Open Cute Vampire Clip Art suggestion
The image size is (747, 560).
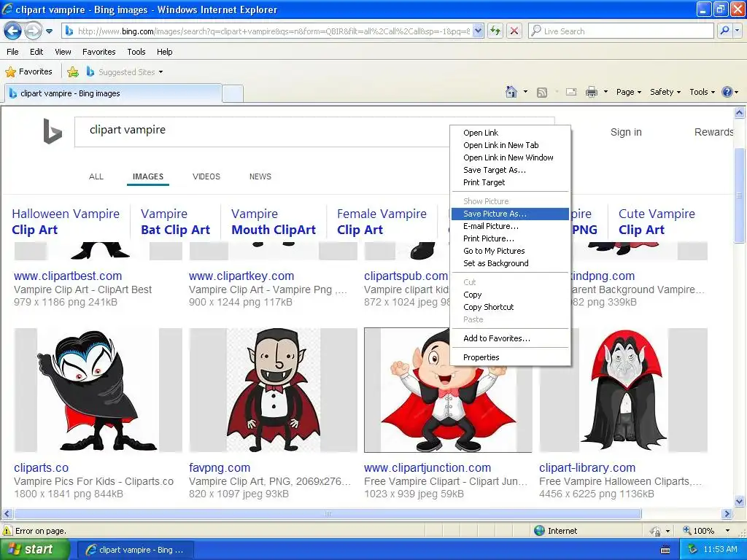click(x=657, y=222)
